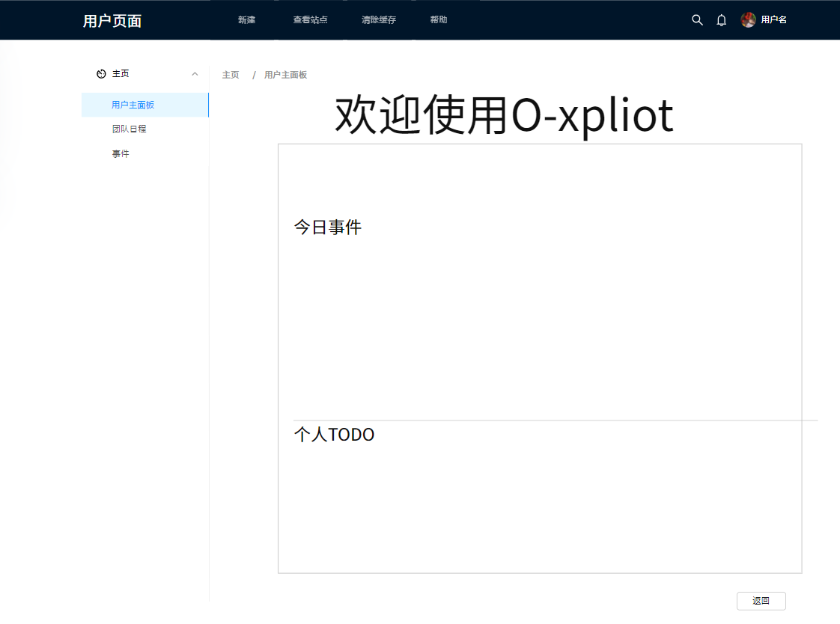Image resolution: width=840 pixels, height=624 pixels.
Task: Open 团队日程 from the sidebar
Action: 128,129
